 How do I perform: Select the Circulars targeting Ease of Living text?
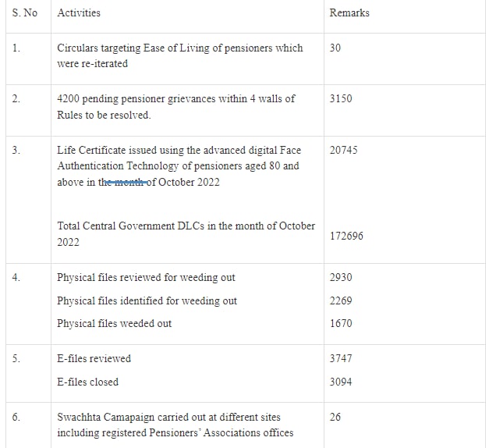pos(180,55)
